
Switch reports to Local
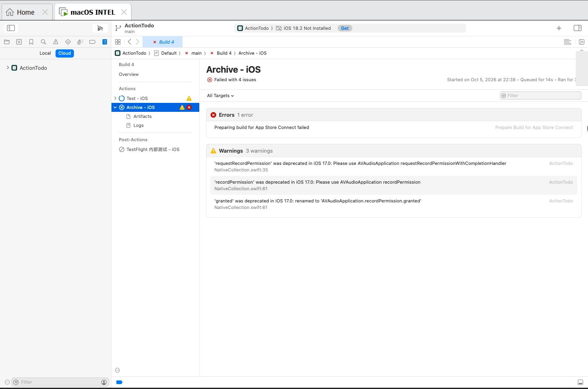[x=45, y=53]
